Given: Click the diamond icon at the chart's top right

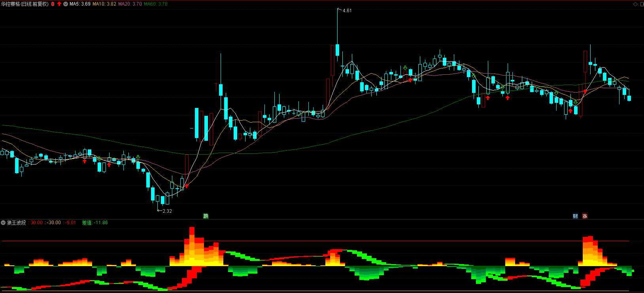Looking at the screenshot, I should (636, 4).
